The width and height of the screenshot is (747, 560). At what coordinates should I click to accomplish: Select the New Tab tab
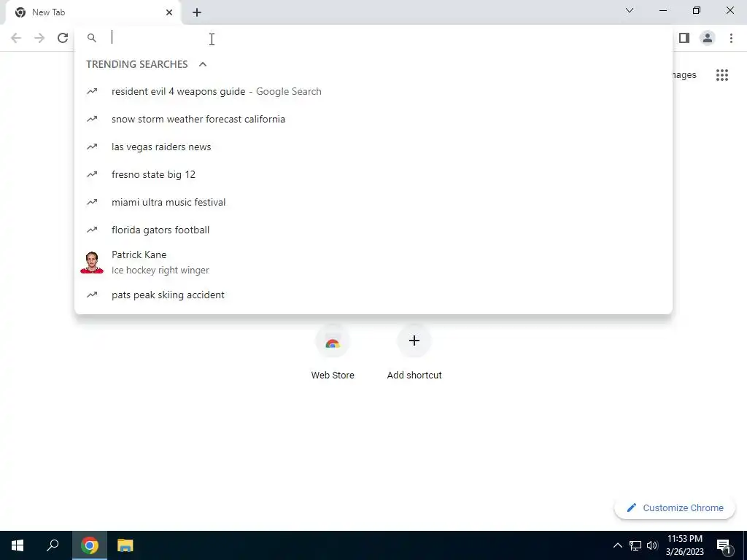[94, 12]
